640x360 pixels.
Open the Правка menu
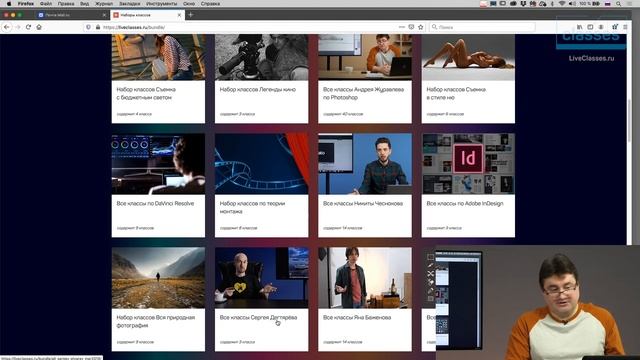[x=66, y=4]
